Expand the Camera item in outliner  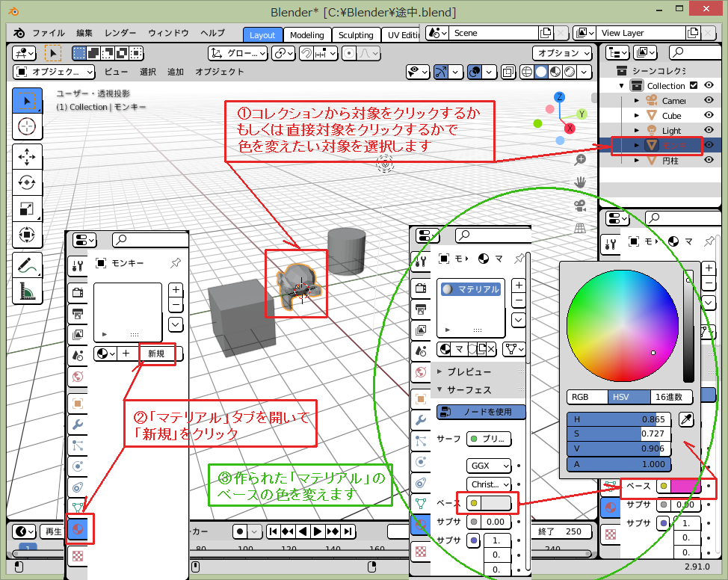tap(637, 101)
